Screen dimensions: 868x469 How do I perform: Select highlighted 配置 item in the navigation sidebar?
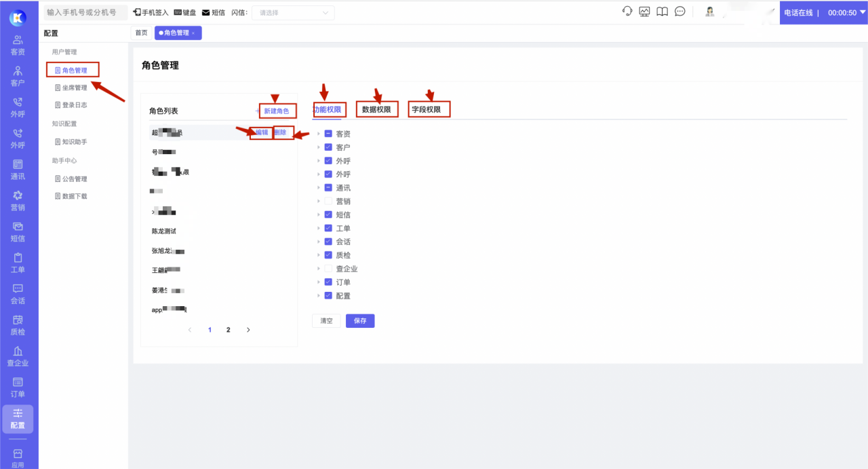coord(18,419)
